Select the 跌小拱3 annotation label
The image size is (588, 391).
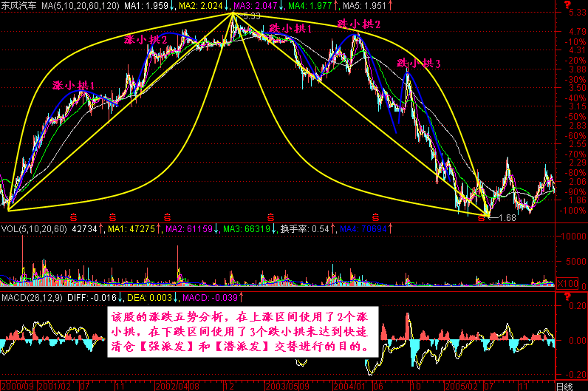click(x=419, y=64)
